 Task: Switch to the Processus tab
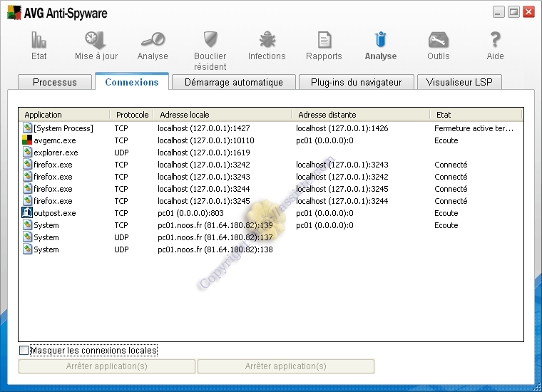coord(55,82)
